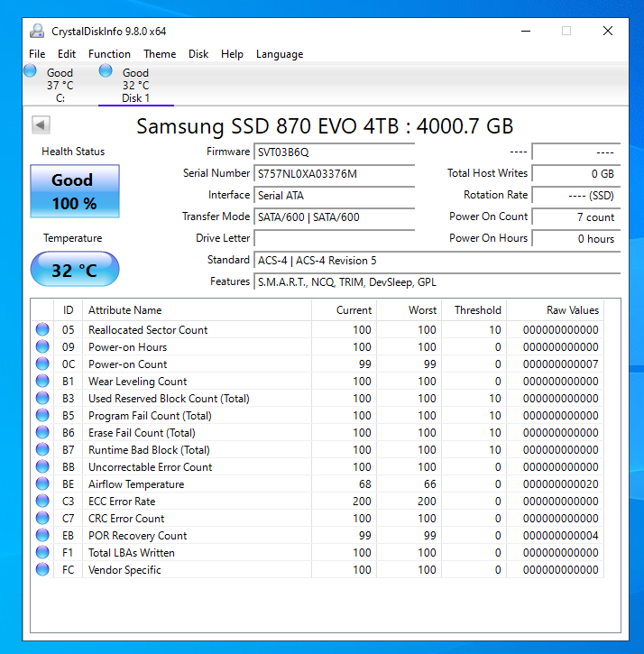Click the Current column header
The height and width of the screenshot is (654, 644).
[x=345, y=310]
